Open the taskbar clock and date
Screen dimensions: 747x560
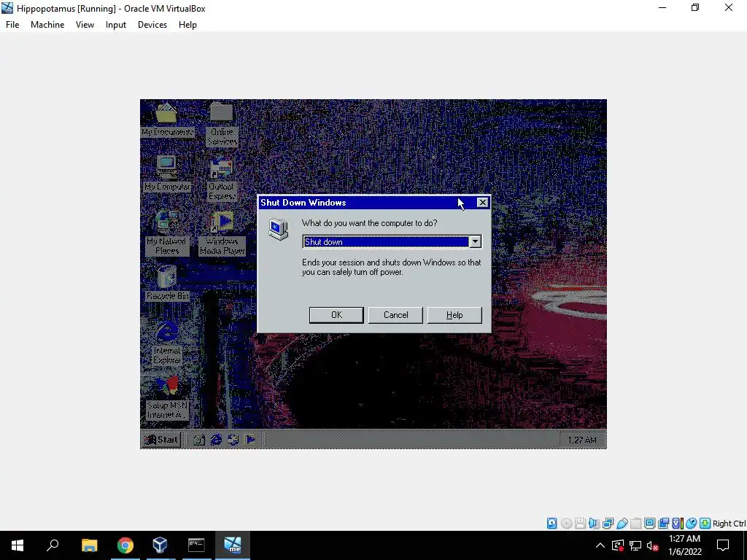pos(684,545)
